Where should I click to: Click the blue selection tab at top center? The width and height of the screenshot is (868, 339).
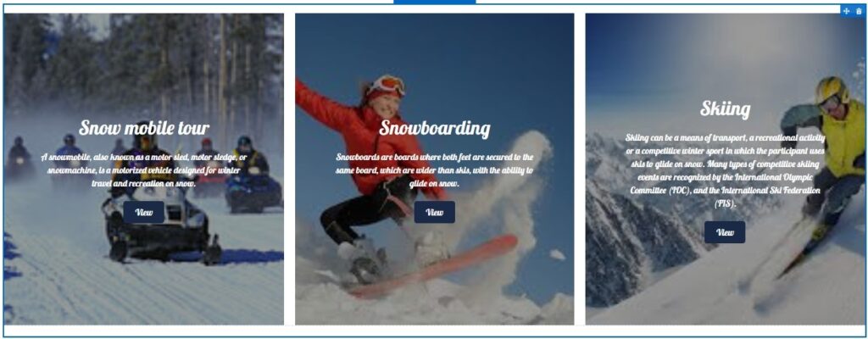click(x=435, y=2)
